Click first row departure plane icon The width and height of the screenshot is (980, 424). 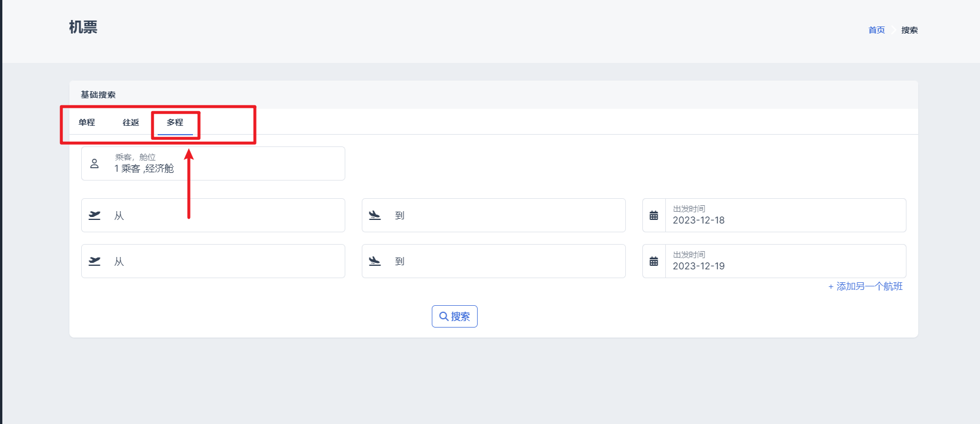pyautogui.click(x=95, y=215)
